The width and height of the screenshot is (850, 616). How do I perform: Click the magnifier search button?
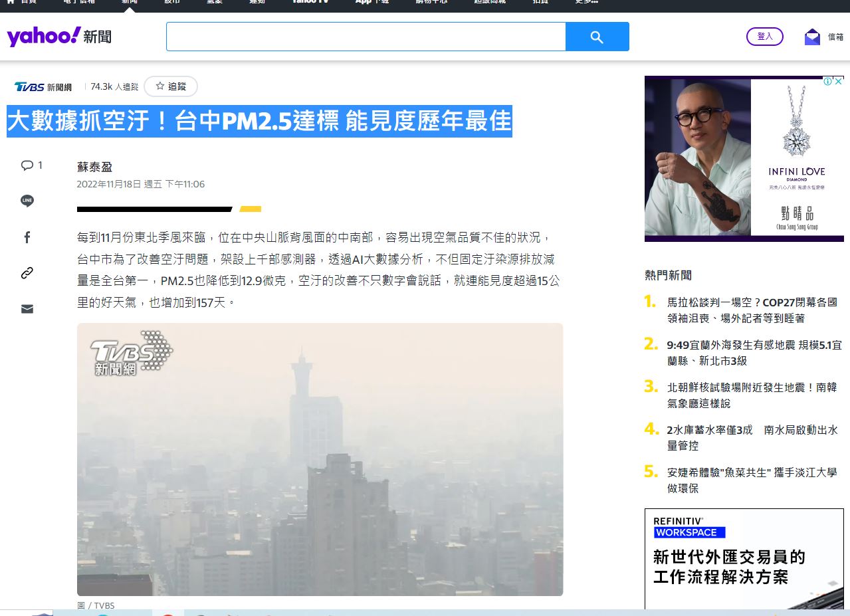[597, 37]
